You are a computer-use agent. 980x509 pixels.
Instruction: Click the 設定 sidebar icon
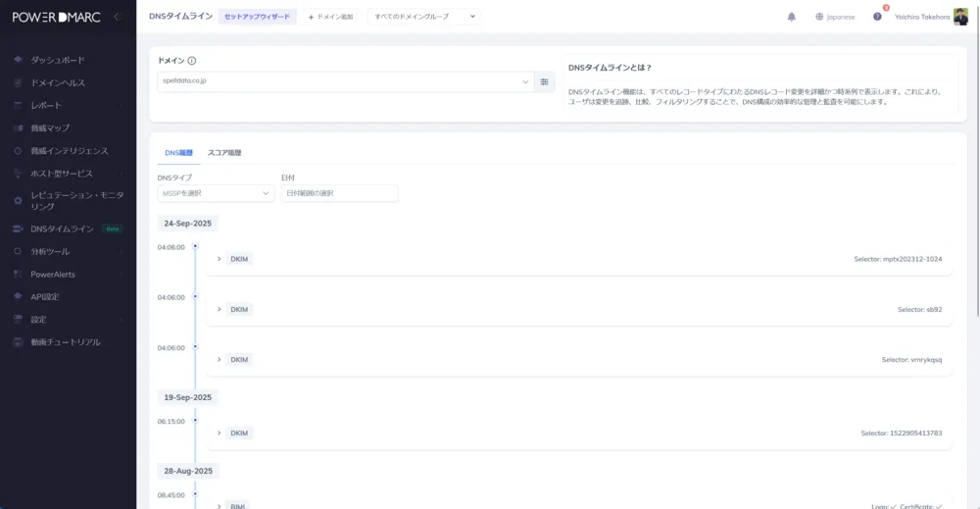pyautogui.click(x=18, y=319)
